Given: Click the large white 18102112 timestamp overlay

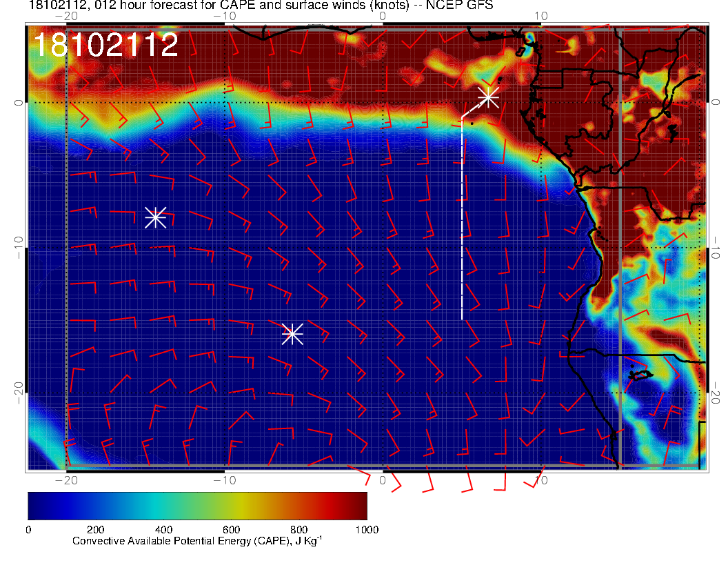Looking at the screenshot, I should coord(105,46).
